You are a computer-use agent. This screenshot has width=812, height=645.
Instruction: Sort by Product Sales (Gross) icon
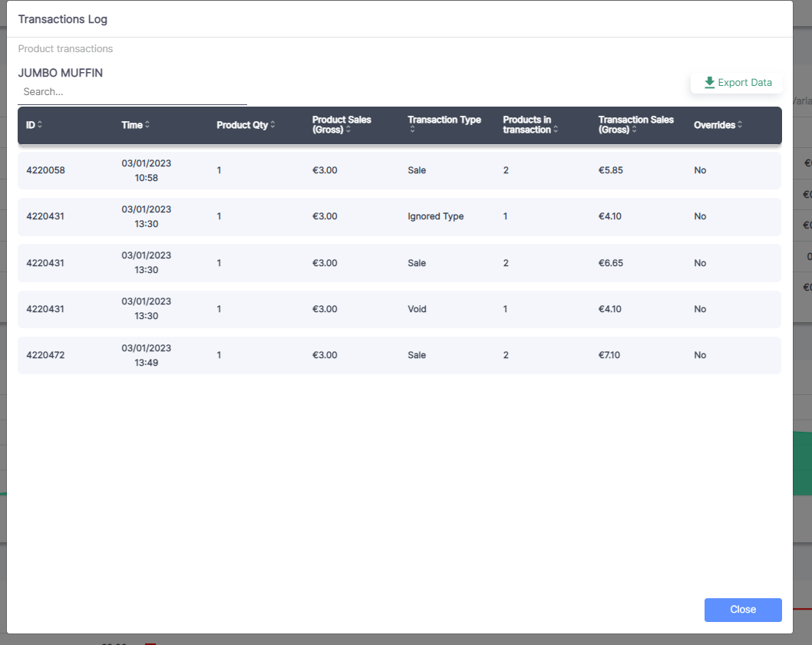tap(348, 130)
